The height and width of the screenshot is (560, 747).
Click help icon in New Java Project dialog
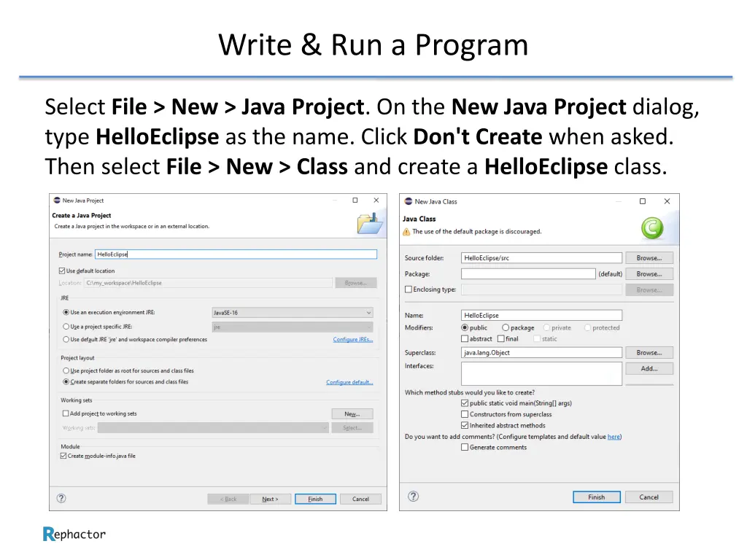(x=61, y=498)
